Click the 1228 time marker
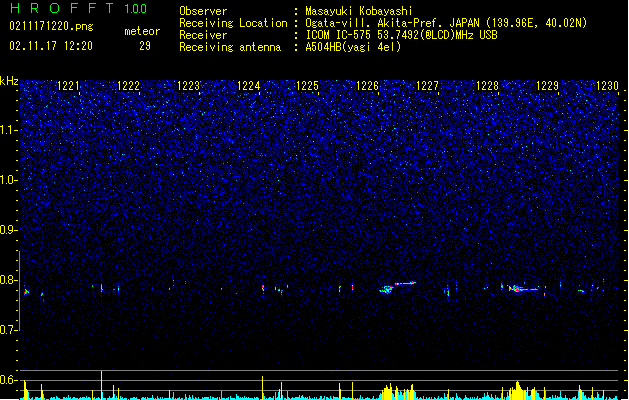Screen dimensions: 629x400 tap(487, 86)
